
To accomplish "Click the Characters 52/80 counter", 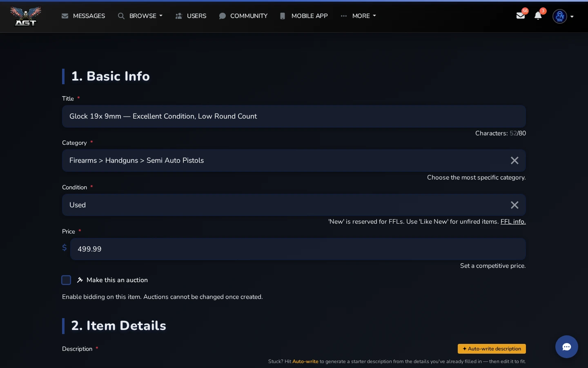I will tap(501, 133).
